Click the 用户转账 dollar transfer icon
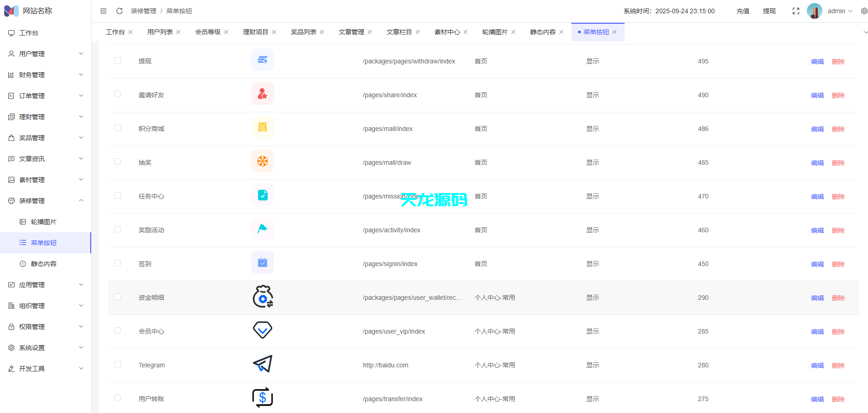Image resolution: width=868 pixels, height=413 pixels. (262, 397)
